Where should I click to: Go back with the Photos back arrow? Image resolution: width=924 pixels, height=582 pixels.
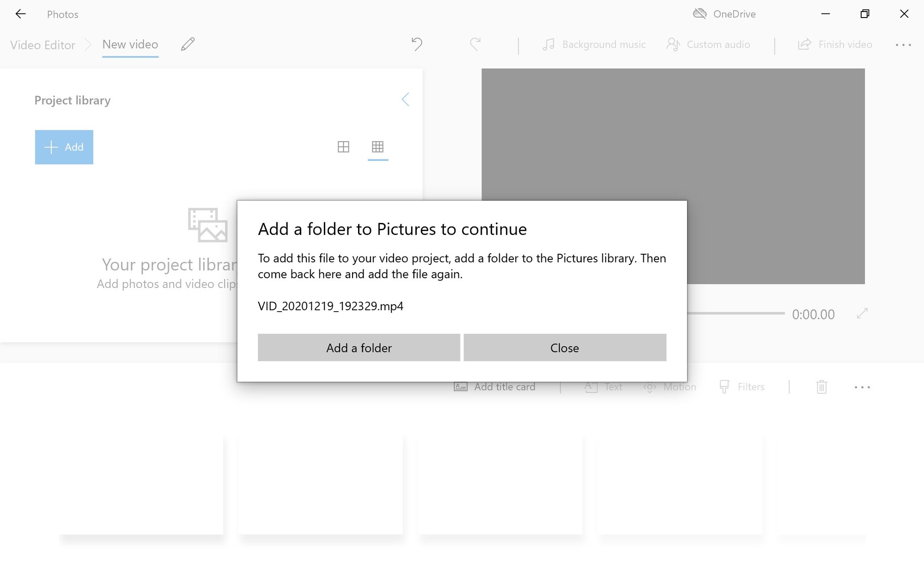point(20,14)
